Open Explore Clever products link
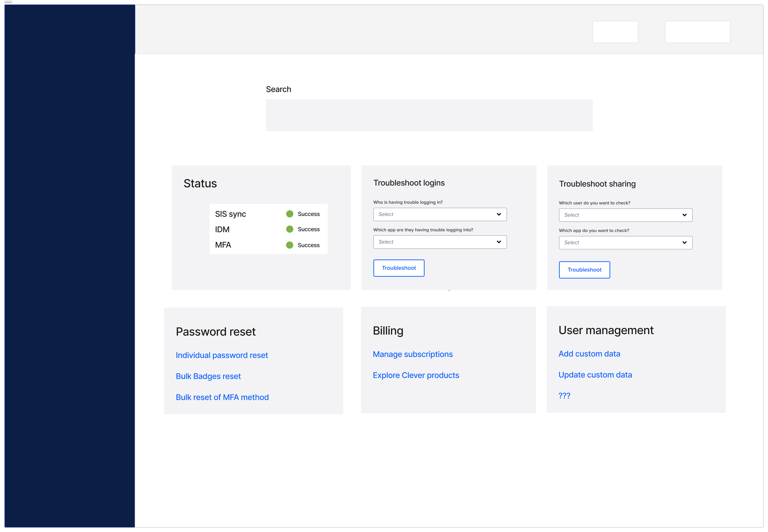This screenshot has width=768, height=532. pos(416,375)
